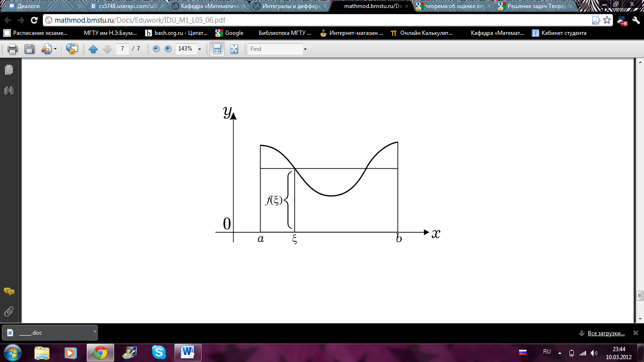The width and height of the screenshot is (644, 362).
Task: Close the downloads bar
Action: (x=636, y=333)
